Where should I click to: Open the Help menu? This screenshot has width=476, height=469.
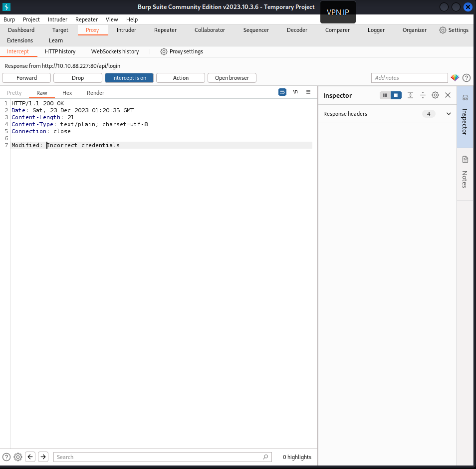point(132,19)
